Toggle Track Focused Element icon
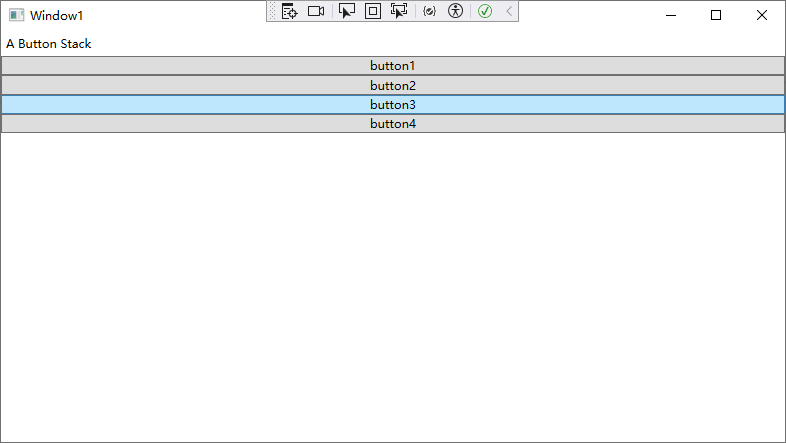The height and width of the screenshot is (443, 786). tap(399, 11)
